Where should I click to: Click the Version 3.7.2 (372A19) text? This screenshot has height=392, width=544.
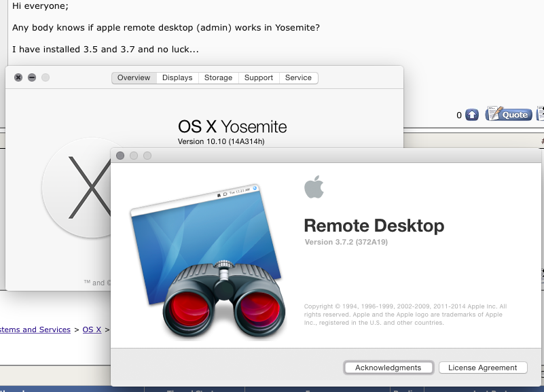(x=346, y=242)
